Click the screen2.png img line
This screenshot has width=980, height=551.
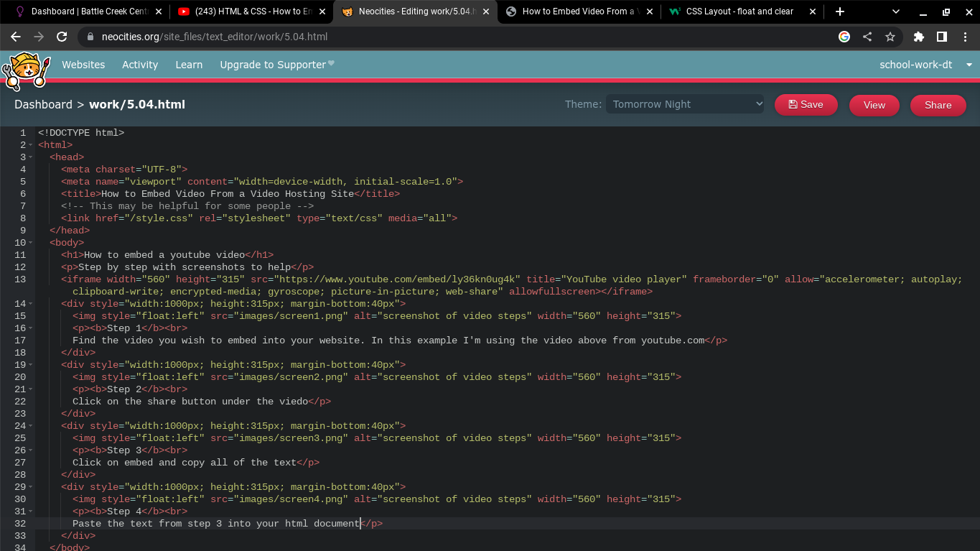tap(377, 377)
